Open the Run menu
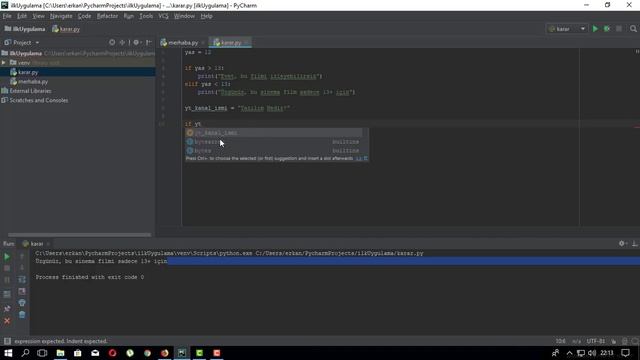 coord(129,16)
